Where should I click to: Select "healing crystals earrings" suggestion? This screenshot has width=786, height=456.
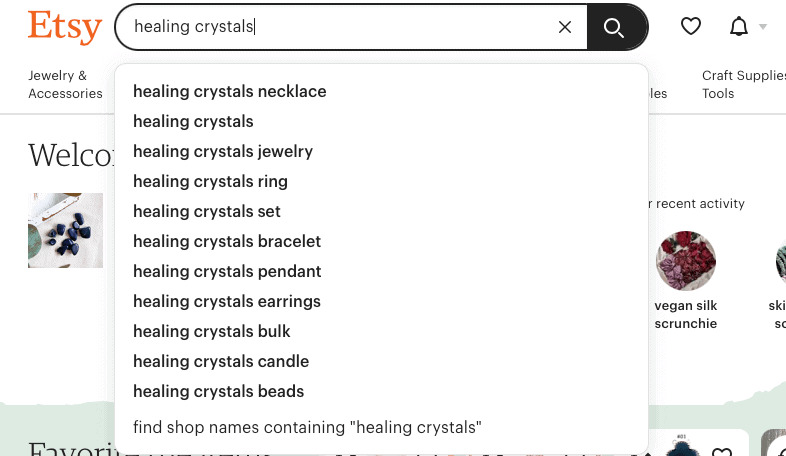(227, 301)
